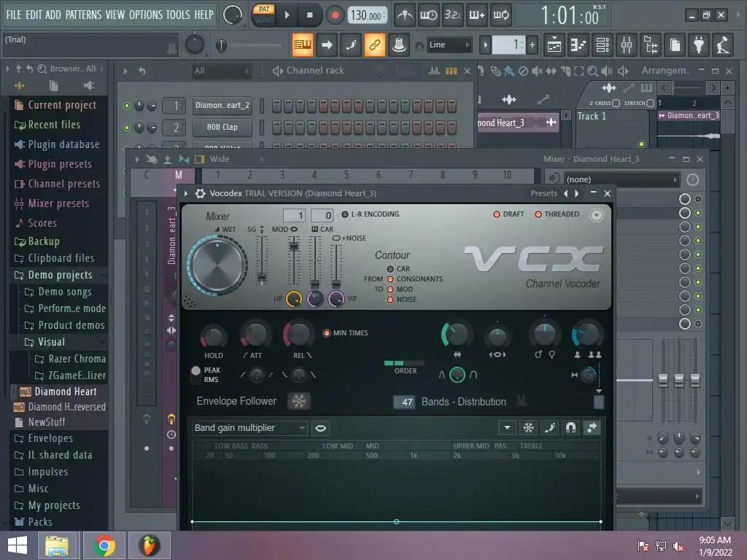Open the (none) mixer input dropdown

(622, 179)
